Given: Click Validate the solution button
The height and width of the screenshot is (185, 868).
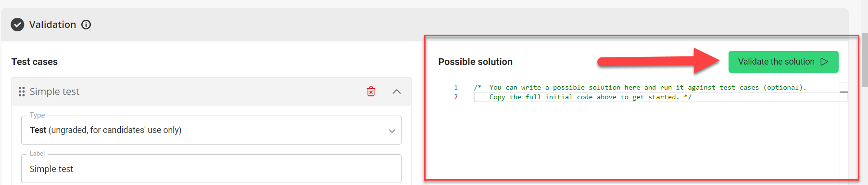Looking at the screenshot, I should tap(783, 62).
